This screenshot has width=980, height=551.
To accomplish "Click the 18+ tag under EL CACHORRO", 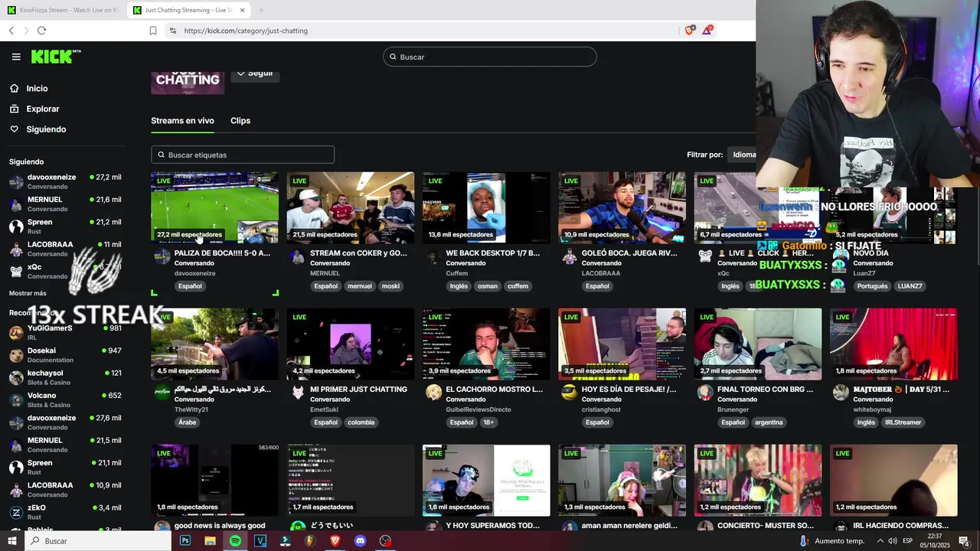I will tap(488, 422).
